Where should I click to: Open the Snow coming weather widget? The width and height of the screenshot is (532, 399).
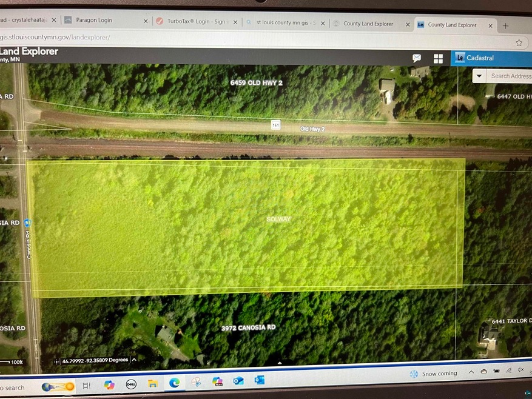434,374
